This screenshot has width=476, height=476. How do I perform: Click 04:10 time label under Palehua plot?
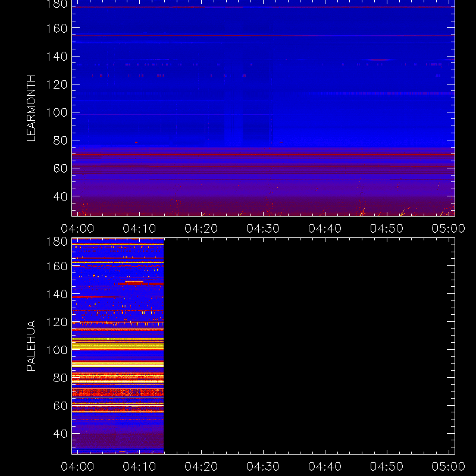click(139, 466)
